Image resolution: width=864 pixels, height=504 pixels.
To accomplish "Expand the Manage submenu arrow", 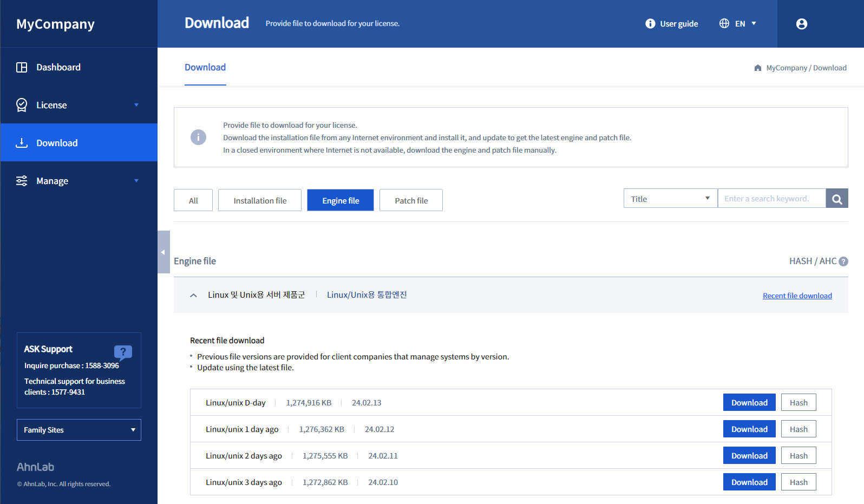I will pyautogui.click(x=136, y=181).
